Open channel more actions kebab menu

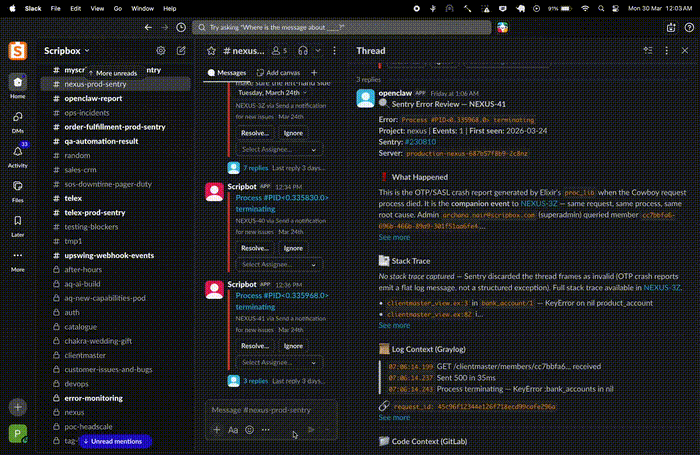334,51
